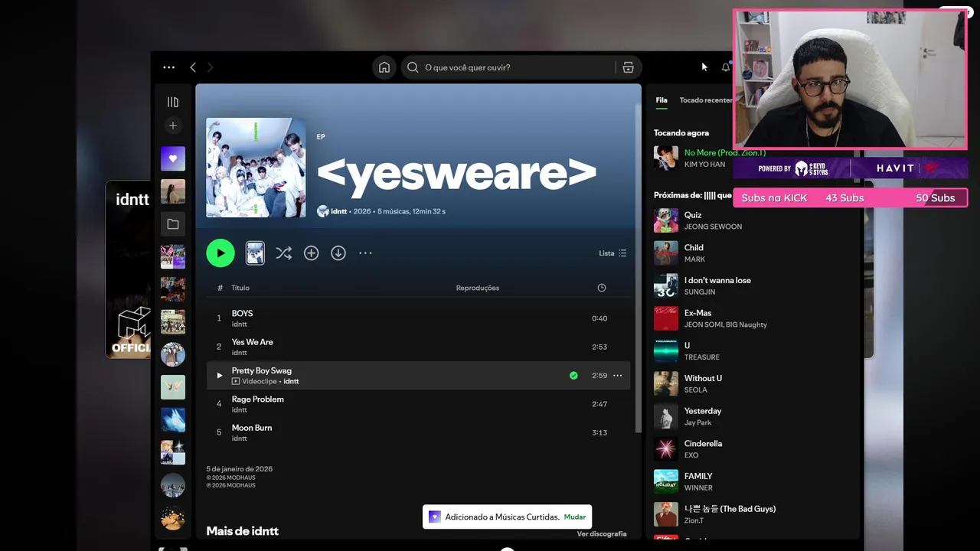Click the Cinderella album thumbnail in queue
The height and width of the screenshot is (551, 980).
tap(666, 449)
